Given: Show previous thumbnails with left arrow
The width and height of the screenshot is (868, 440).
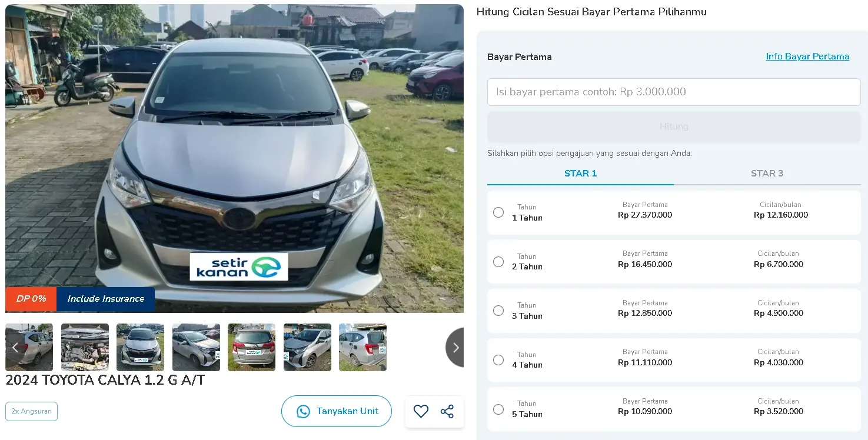Looking at the screenshot, I should tap(15, 348).
